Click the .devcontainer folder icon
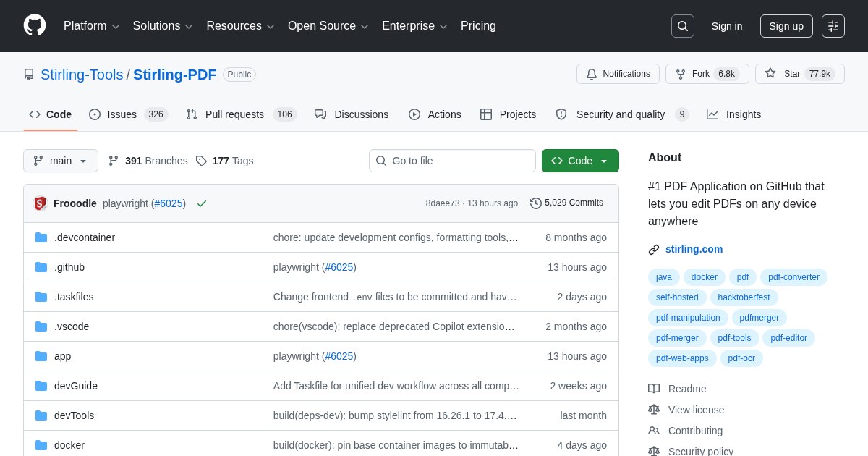The height and width of the screenshot is (456, 868). coord(41,237)
